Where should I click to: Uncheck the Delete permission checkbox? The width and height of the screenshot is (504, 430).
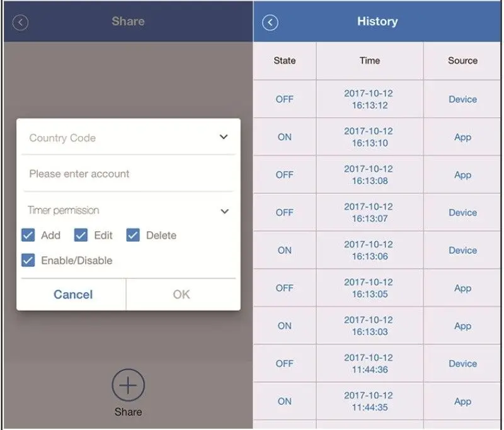click(x=133, y=235)
